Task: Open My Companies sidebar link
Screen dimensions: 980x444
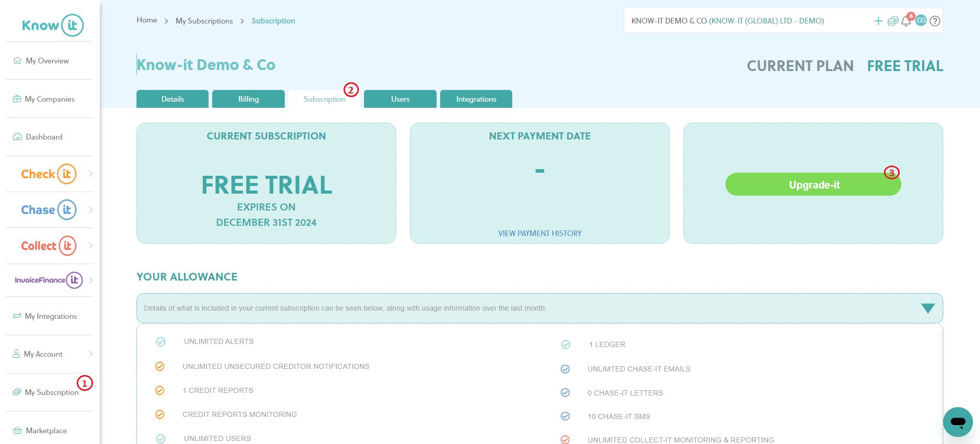Action: tap(50, 99)
